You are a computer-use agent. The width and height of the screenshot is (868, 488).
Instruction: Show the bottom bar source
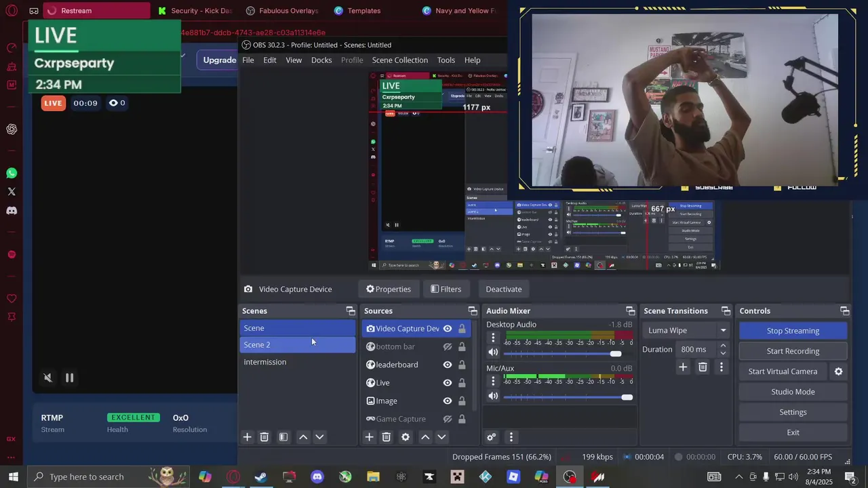[x=448, y=347]
